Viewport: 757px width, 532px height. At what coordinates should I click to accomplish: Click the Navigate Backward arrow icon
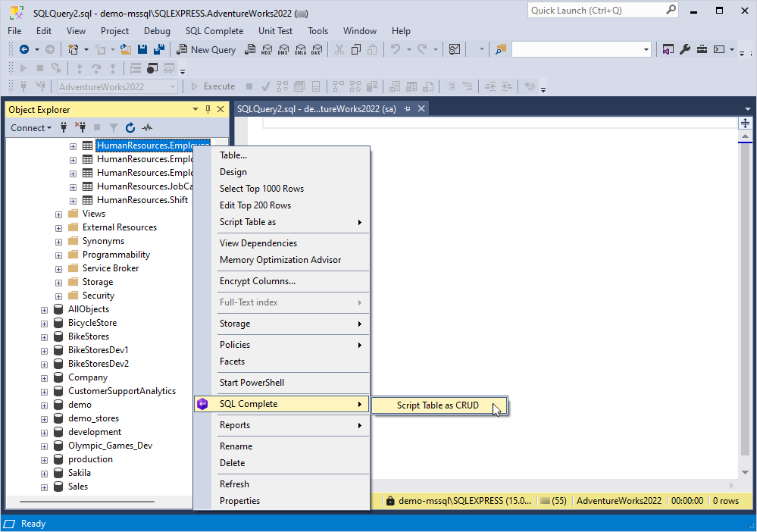(23, 49)
